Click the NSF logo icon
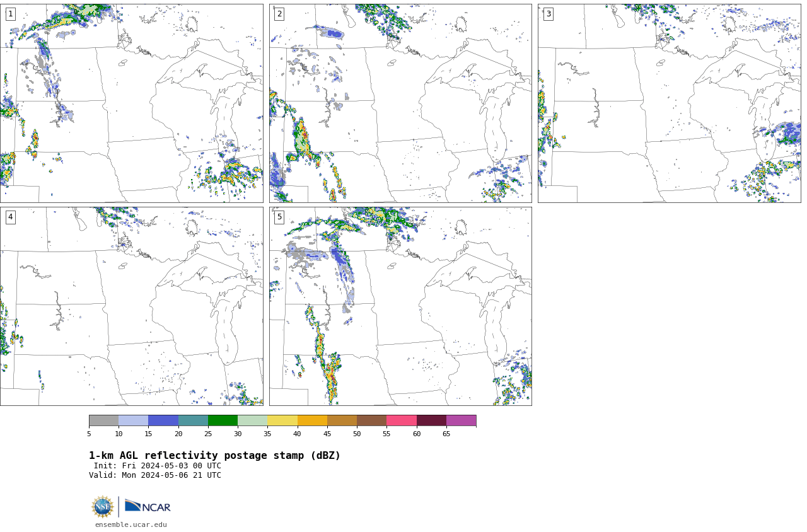The image size is (807, 532). pos(103,507)
